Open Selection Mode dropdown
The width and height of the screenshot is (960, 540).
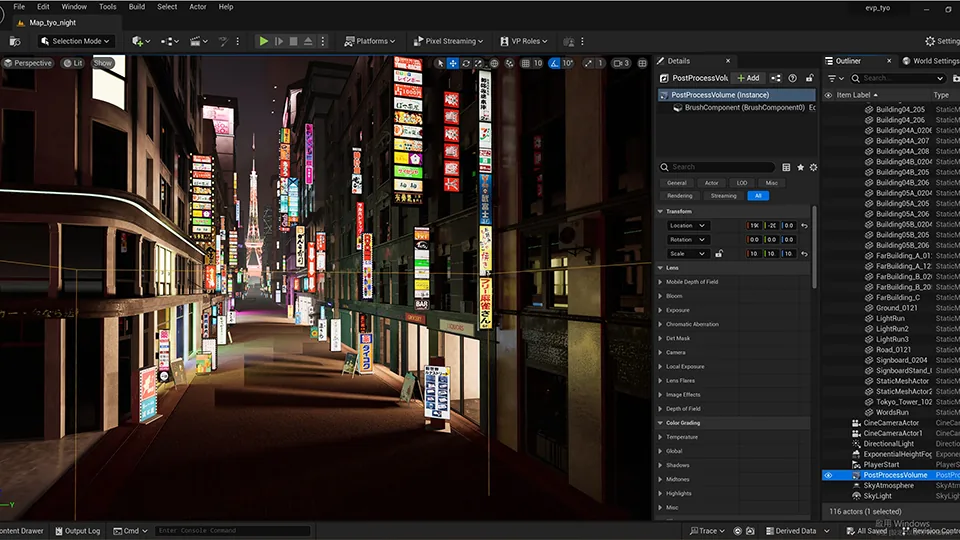(x=75, y=41)
